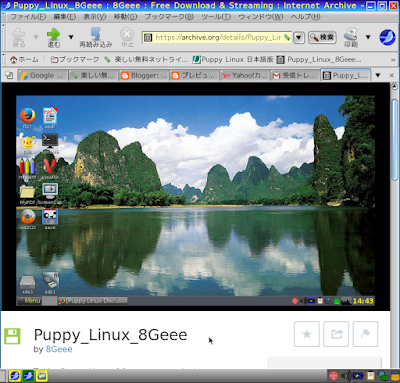Close the current tab with X
The height and width of the screenshot is (383, 400).
pyautogui.click(x=392, y=76)
